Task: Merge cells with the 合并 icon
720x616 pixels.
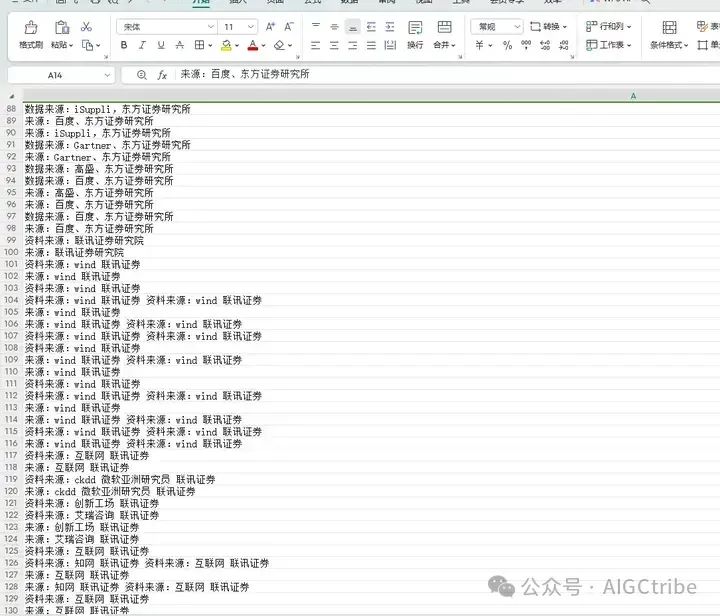Action: (444, 27)
